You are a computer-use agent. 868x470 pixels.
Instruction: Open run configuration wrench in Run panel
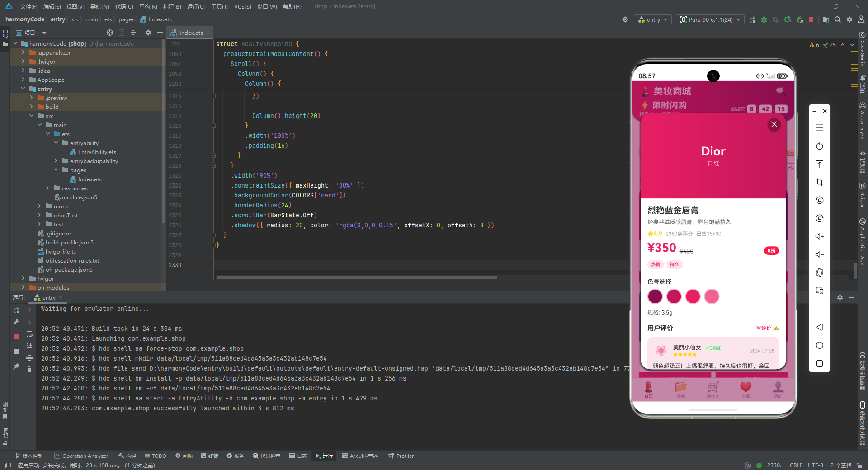(x=16, y=322)
